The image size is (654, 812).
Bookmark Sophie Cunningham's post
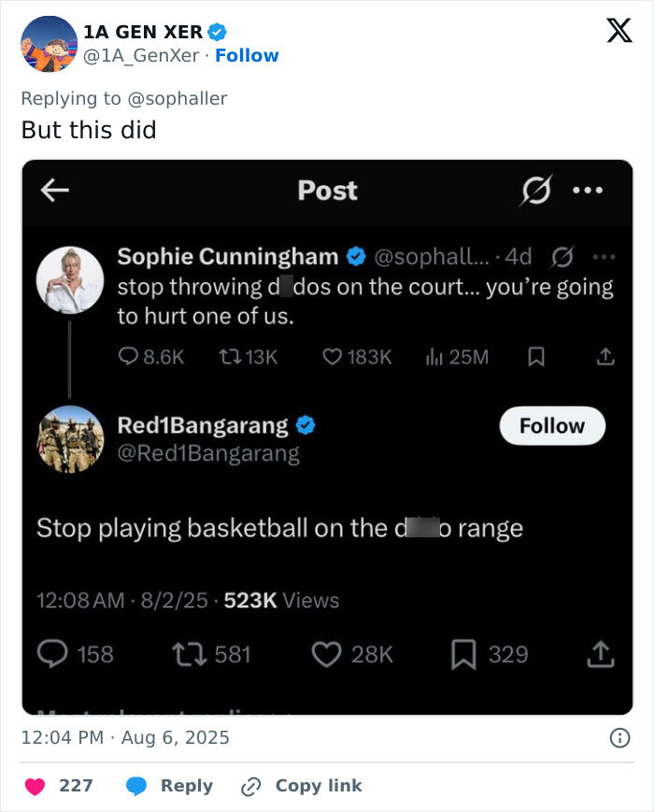pos(535,356)
